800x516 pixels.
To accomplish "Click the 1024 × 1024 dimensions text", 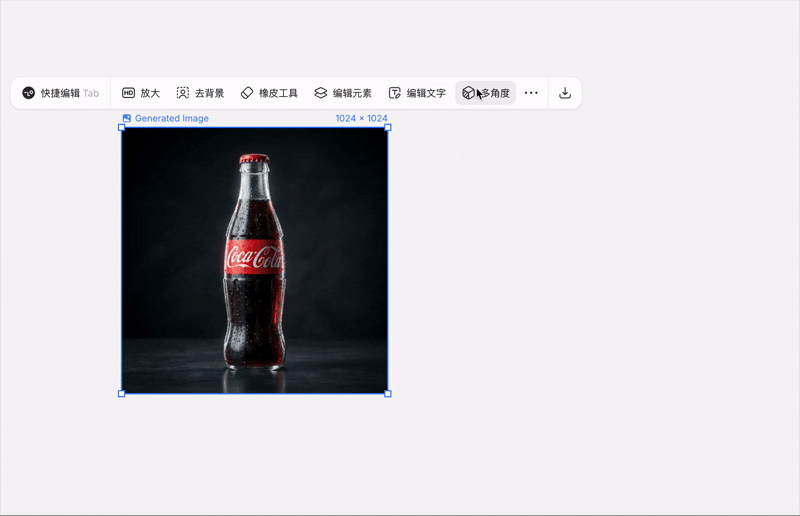I will tap(361, 118).
